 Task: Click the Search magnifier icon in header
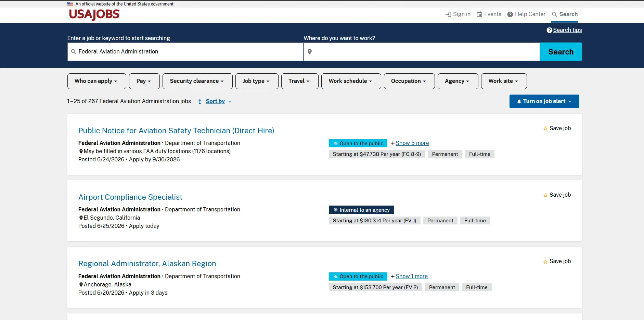tap(554, 14)
